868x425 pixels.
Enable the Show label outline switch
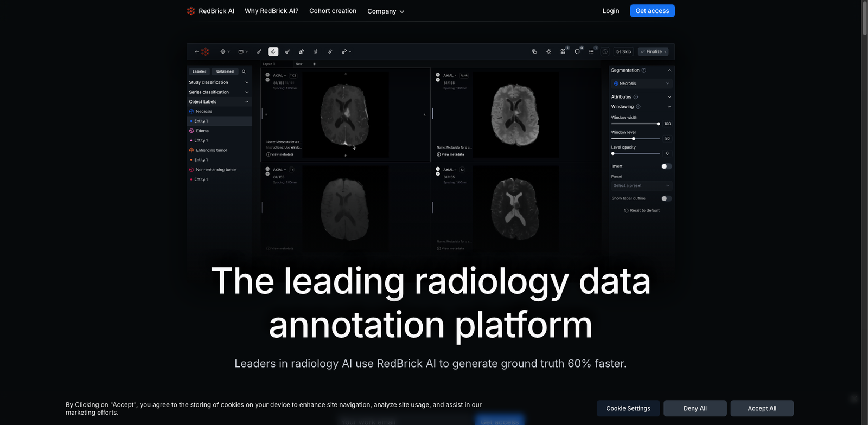click(x=666, y=198)
